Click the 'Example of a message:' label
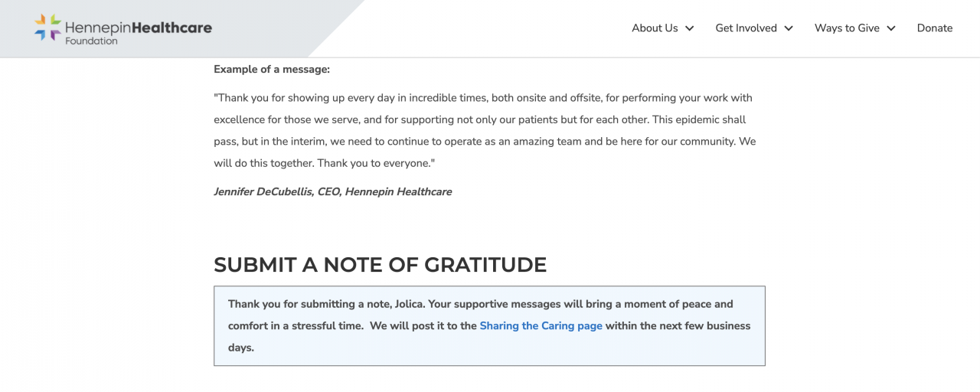The image size is (980, 392). [272, 69]
